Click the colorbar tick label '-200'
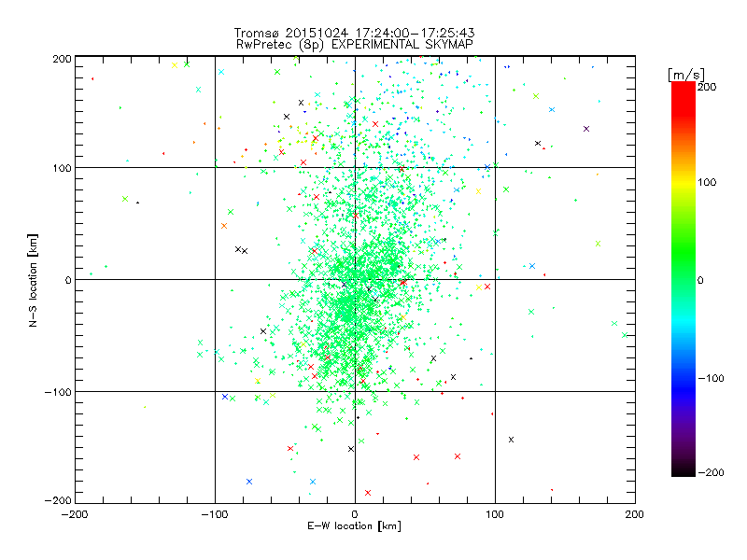This screenshot has width=747, height=560. point(711,472)
